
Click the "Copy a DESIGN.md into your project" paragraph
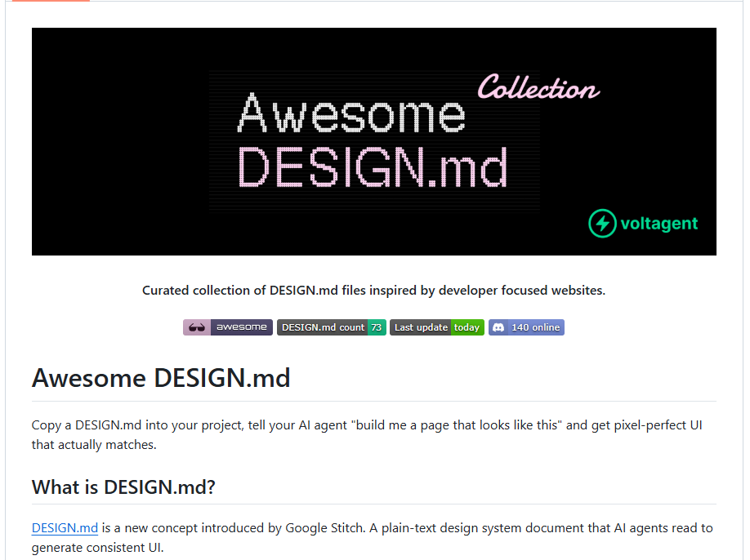[x=367, y=435]
